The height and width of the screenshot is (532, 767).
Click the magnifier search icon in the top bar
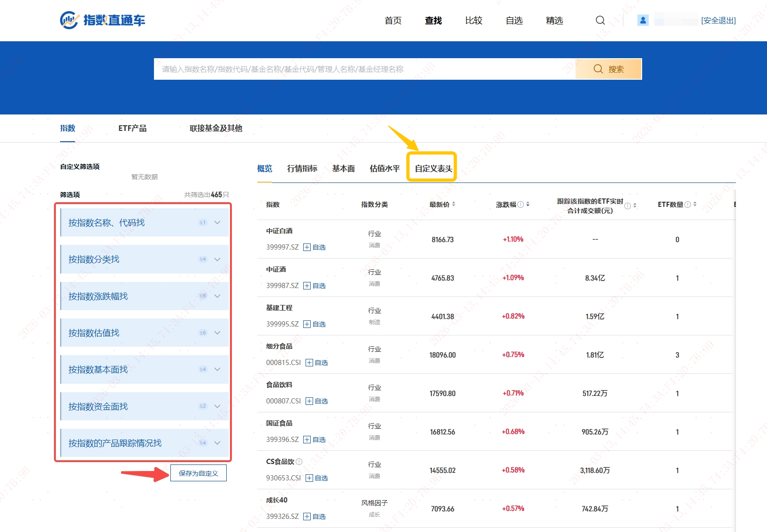(600, 20)
